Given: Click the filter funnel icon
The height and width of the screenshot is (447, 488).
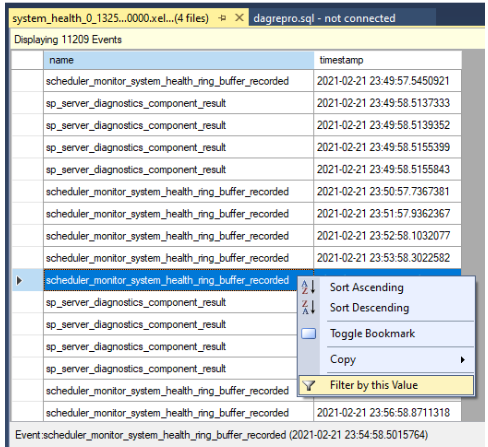Looking at the screenshot, I should pyautogui.click(x=309, y=385).
